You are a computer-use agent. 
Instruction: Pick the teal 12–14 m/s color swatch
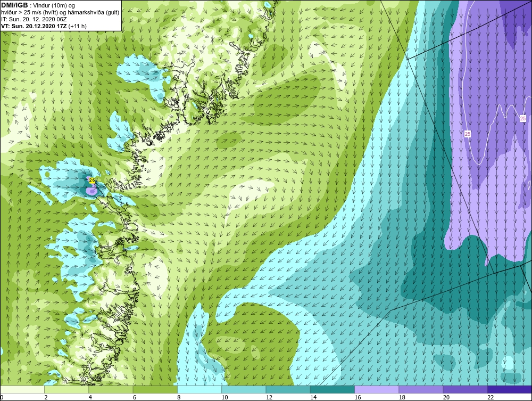coord(288,389)
